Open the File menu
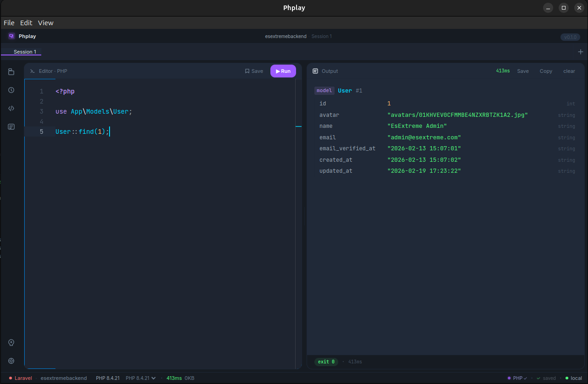The height and width of the screenshot is (384, 588). [9, 23]
